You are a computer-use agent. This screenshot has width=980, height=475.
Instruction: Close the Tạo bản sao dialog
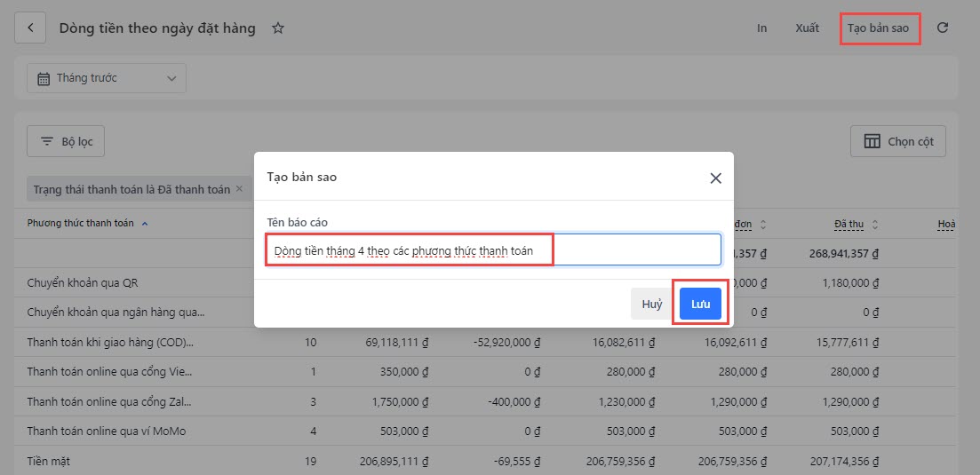[715, 178]
